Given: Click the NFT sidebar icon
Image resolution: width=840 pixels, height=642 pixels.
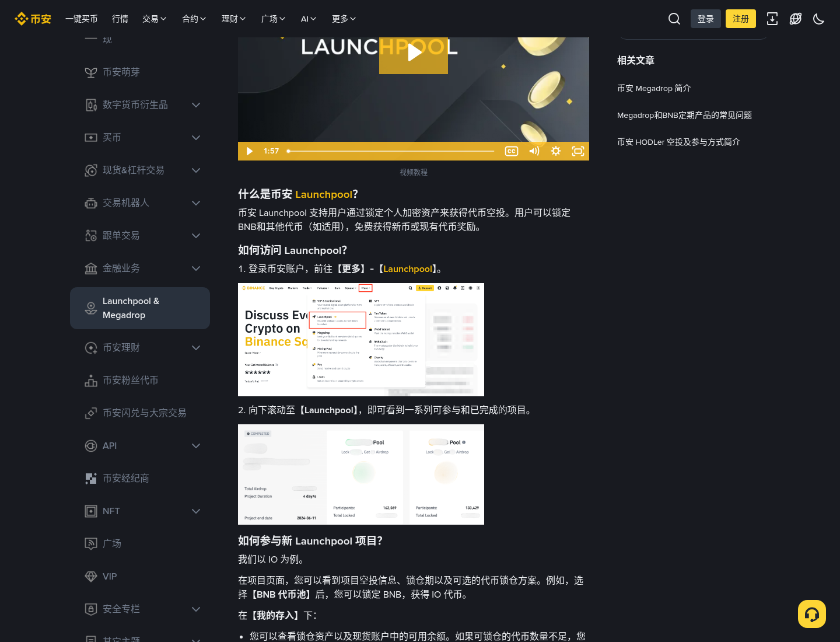Looking at the screenshot, I should click(x=91, y=511).
